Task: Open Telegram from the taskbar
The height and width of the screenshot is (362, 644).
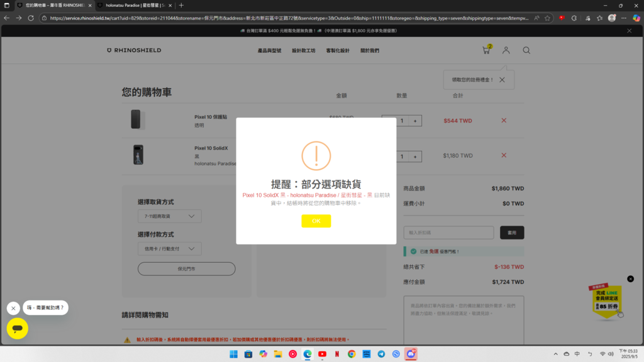Action: tap(381, 354)
